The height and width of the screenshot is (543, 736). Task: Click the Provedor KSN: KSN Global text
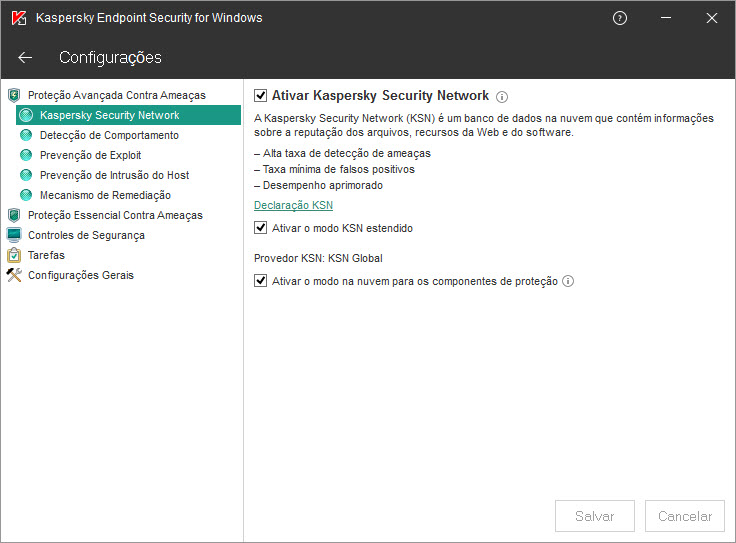[318, 258]
